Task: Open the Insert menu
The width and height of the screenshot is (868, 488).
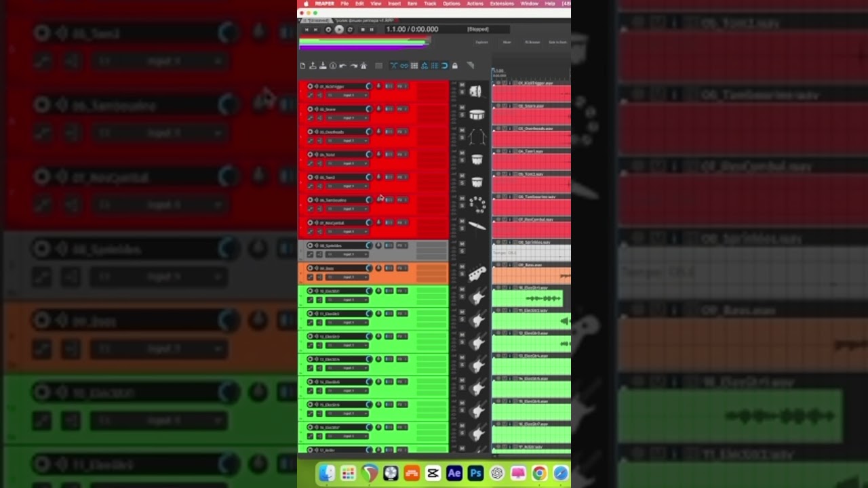Action: coord(394,3)
